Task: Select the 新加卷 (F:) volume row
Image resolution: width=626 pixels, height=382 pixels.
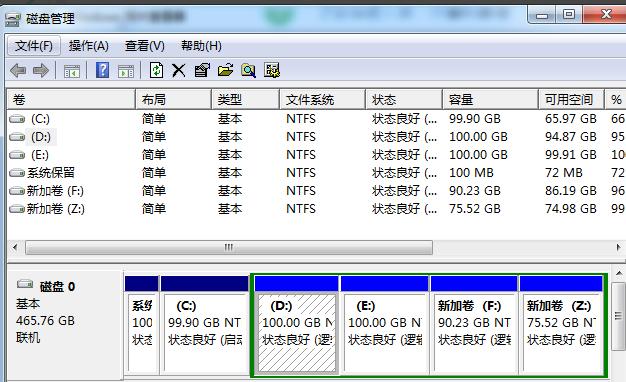Action: click(x=317, y=191)
